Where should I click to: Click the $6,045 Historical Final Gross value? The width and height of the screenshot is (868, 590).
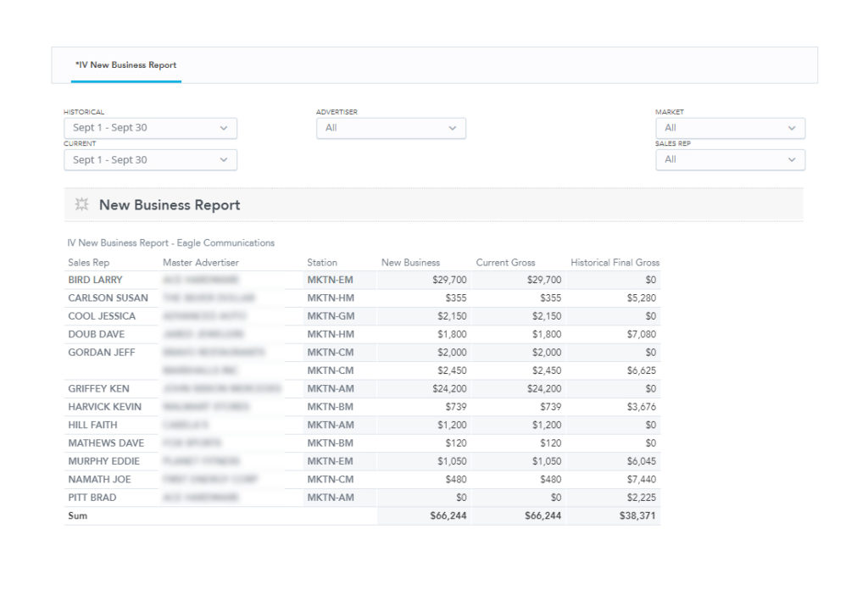pyautogui.click(x=641, y=461)
